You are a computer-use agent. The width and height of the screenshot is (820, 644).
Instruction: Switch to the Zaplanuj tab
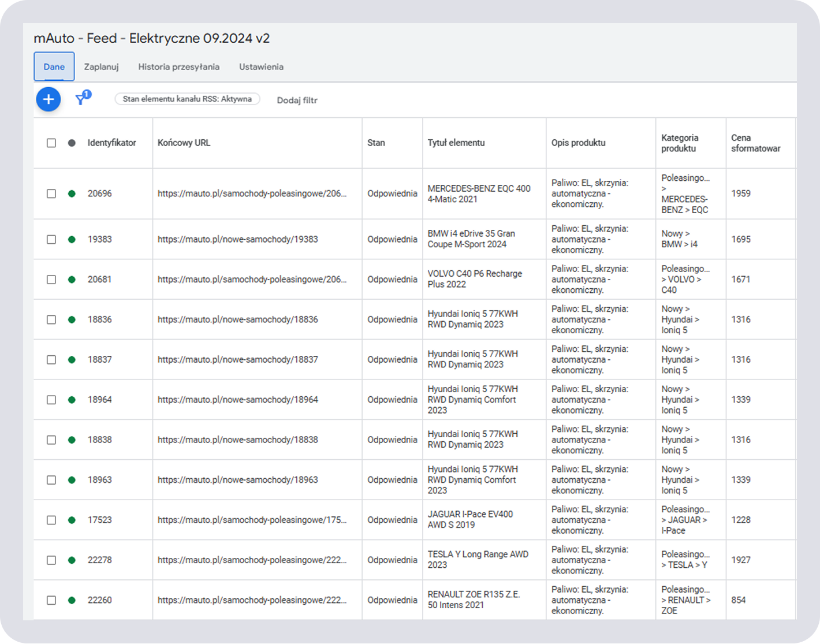(101, 67)
